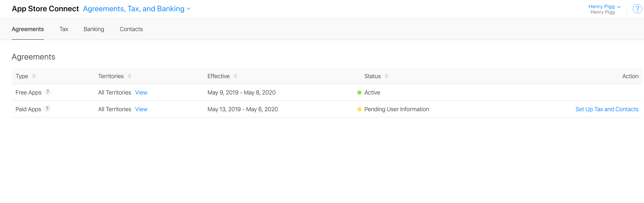Sort by Territories column arrows
This screenshot has width=644, height=203.
point(129,76)
